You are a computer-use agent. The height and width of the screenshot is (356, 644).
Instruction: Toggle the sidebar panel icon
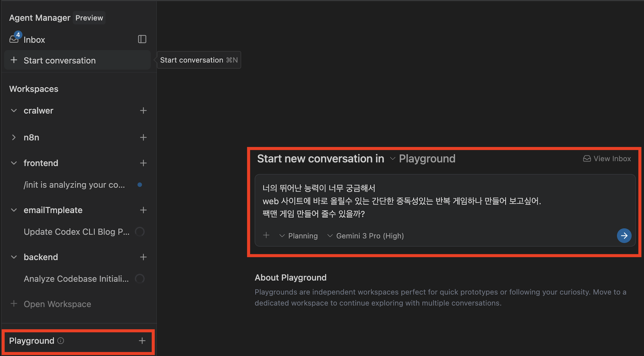coord(142,39)
